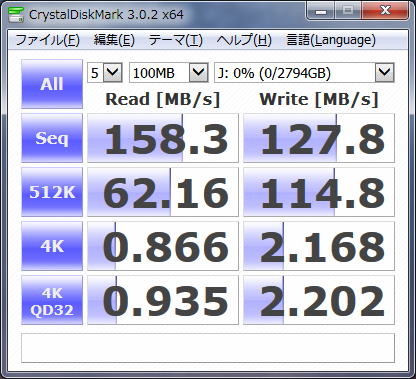Maximize the CrystalDiskMark window
The width and height of the screenshot is (416, 379).
(x=348, y=11)
